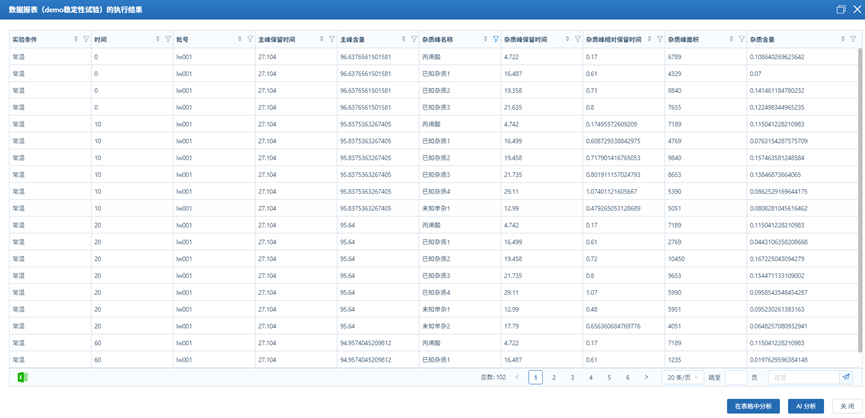Go to page 3
The height and width of the screenshot is (418, 865).
(572, 377)
